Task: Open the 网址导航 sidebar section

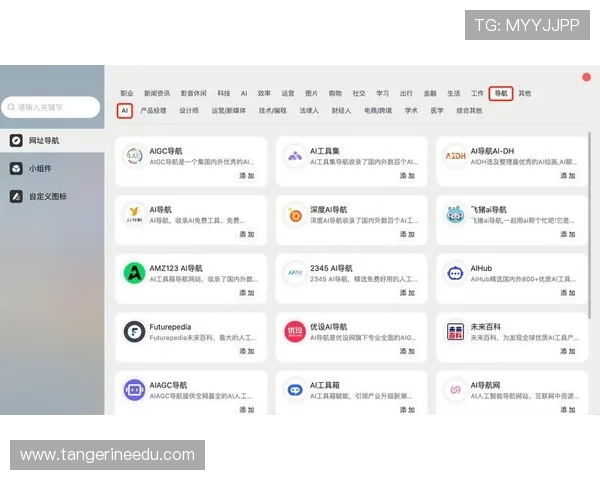Action: (52, 140)
